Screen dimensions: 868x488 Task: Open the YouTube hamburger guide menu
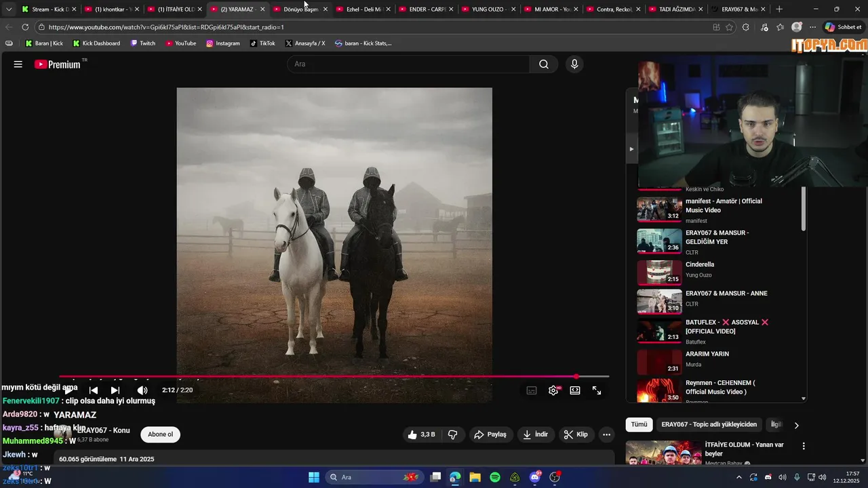click(x=18, y=64)
